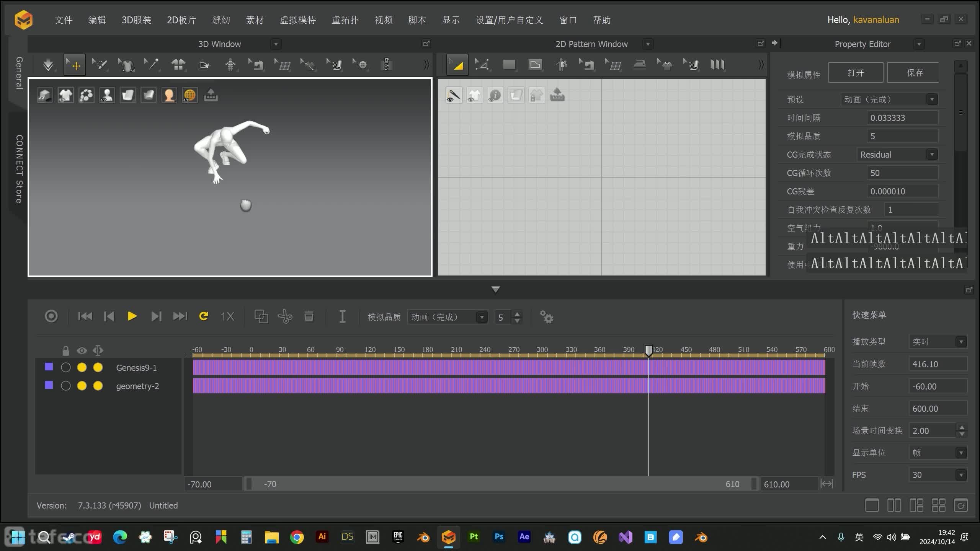The image size is (980, 551).
Task: Click the lock column header icon
Action: coord(66,350)
